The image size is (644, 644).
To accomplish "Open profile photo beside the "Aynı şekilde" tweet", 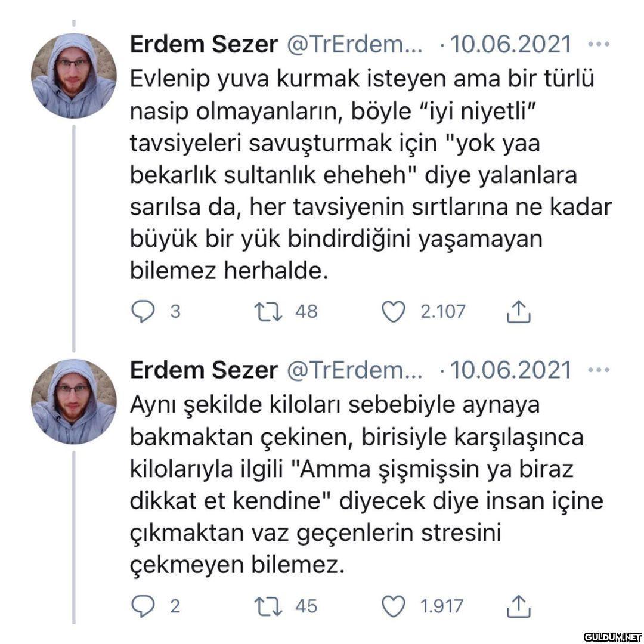I will pyautogui.click(x=73, y=401).
